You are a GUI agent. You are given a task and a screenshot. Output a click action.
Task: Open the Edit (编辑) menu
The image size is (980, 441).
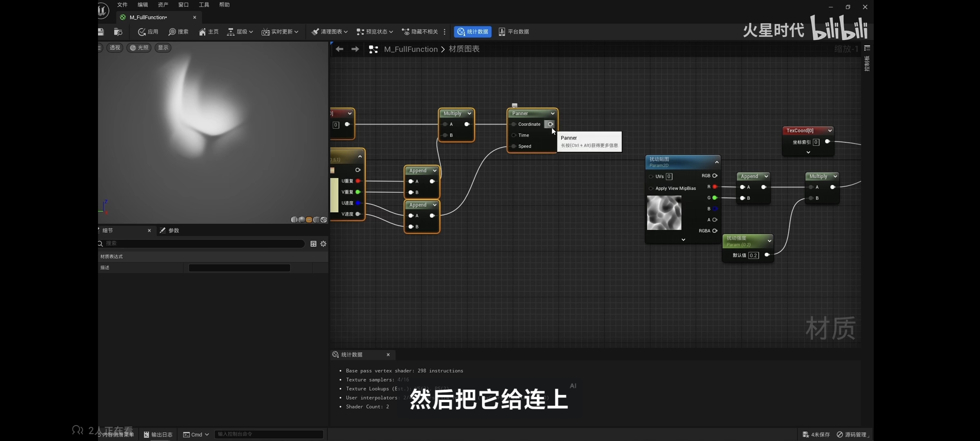(x=143, y=5)
